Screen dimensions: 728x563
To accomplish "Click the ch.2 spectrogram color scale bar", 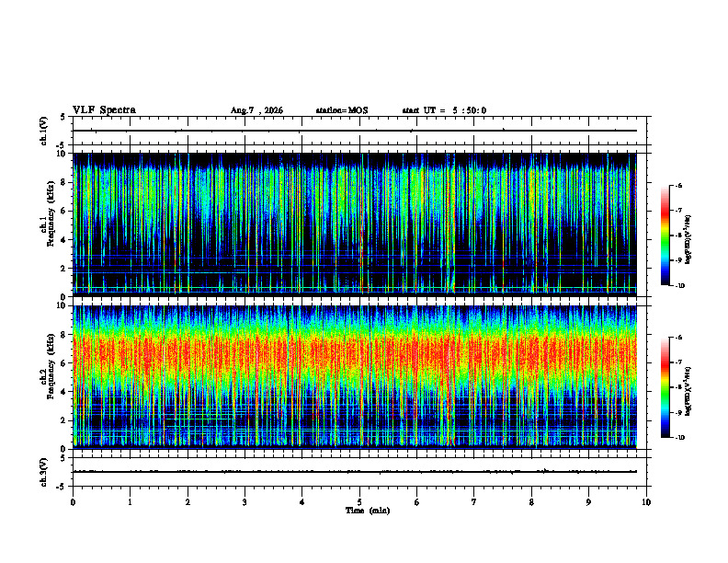I will click(x=665, y=387).
